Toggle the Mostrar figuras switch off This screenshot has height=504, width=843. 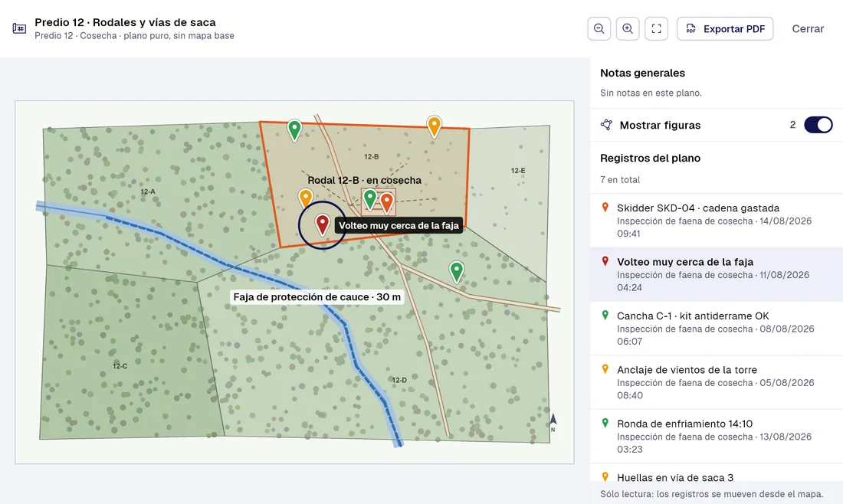click(818, 125)
